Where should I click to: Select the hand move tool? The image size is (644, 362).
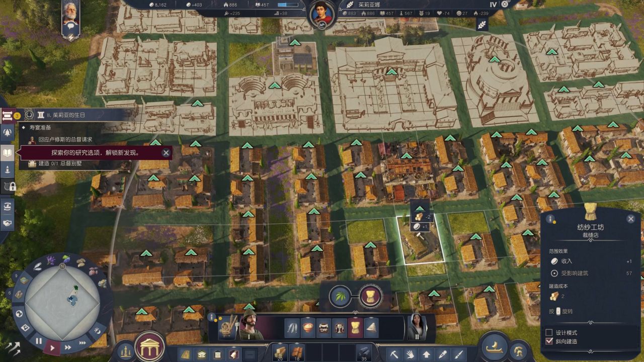pyautogui.click(x=411, y=354)
